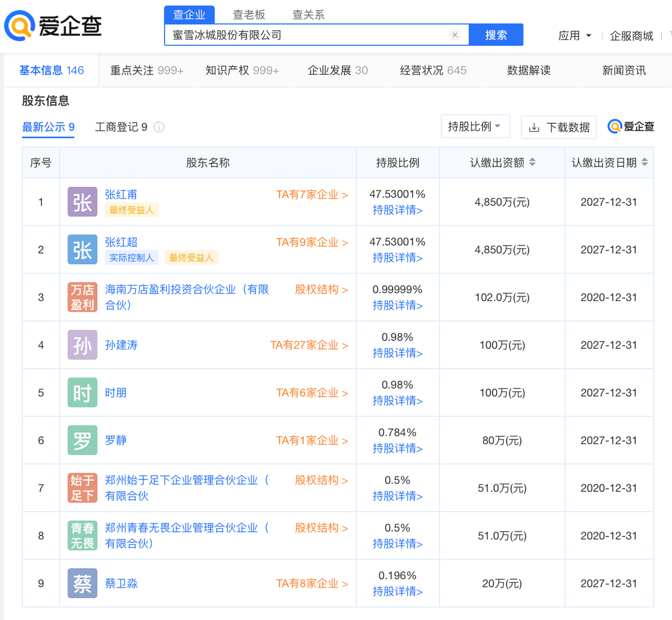Select the 最新公示 9 sub-tab
Viewport: 672px width, 620px height.
point(48,127)
